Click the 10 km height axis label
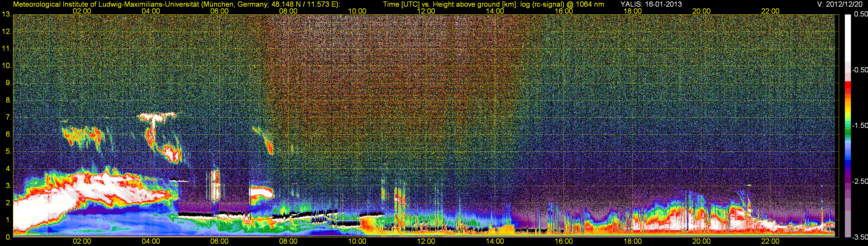The width and height of the screenshot is (868, 246). tap(6, 66)
